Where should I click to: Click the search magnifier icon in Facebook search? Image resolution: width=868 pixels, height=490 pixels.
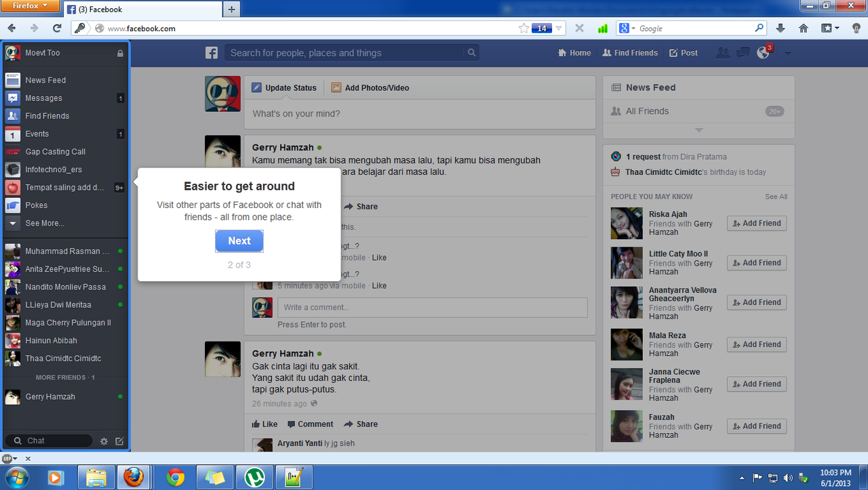[x=471, y=53]
